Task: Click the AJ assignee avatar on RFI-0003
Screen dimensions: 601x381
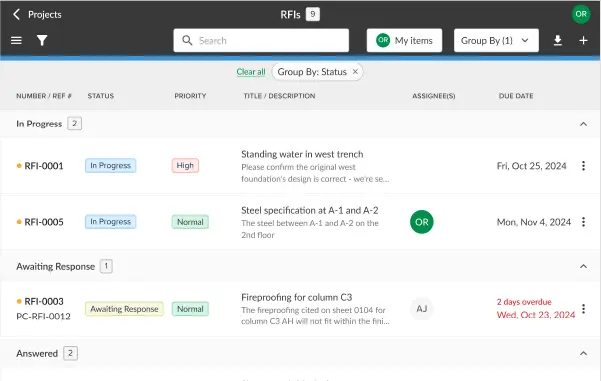Action: click(x=422, y=309)
